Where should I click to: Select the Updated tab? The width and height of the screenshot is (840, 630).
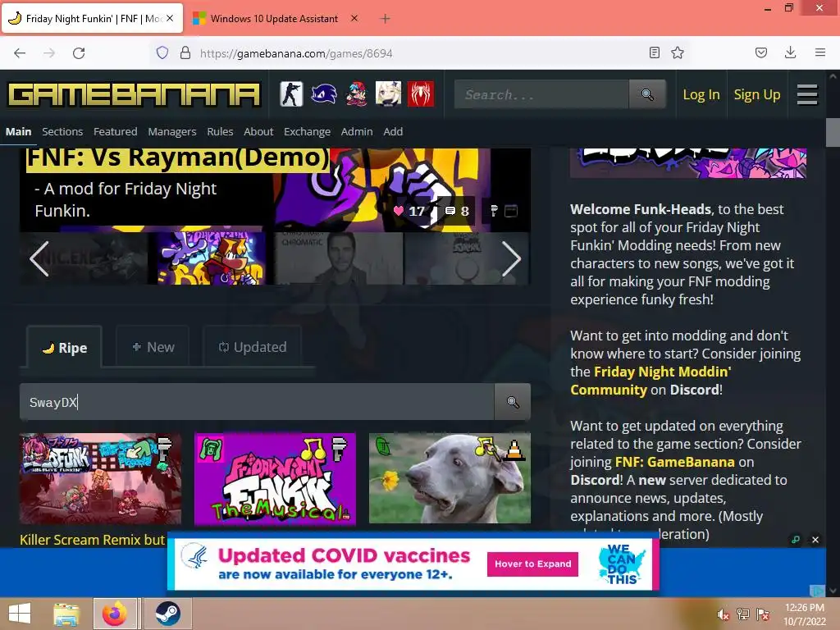click(x=253, y=347)
